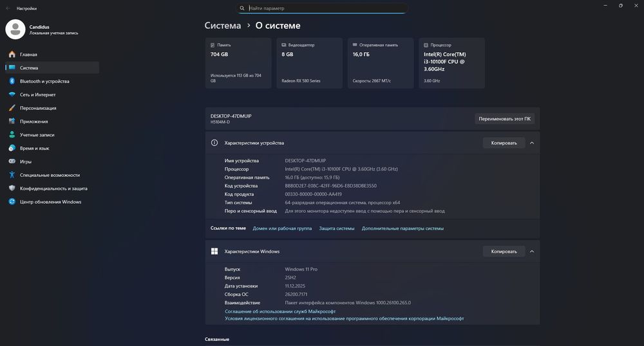
Task: Click the Приложения apps icon
Action: tap(12, 122)
